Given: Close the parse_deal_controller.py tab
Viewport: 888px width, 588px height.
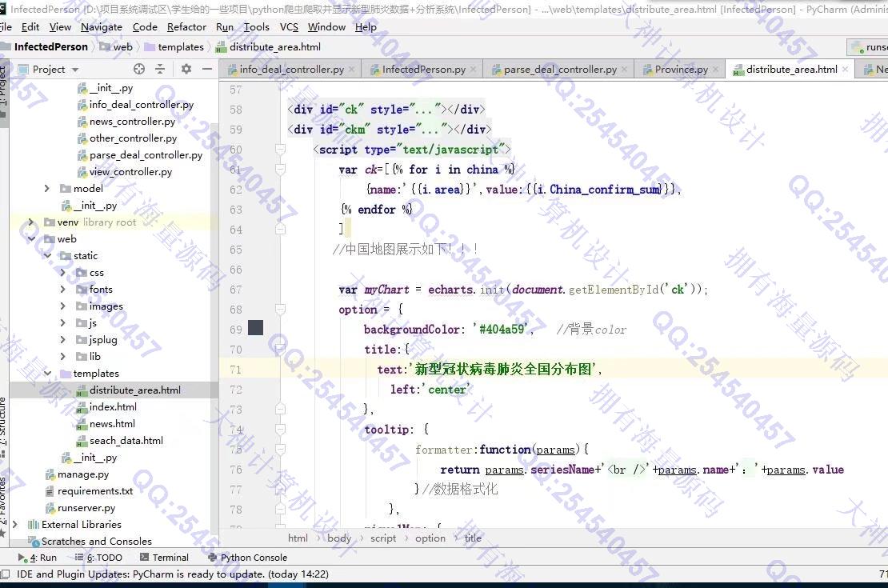Looking at the screenshot, I should click(x=625, y=69).
